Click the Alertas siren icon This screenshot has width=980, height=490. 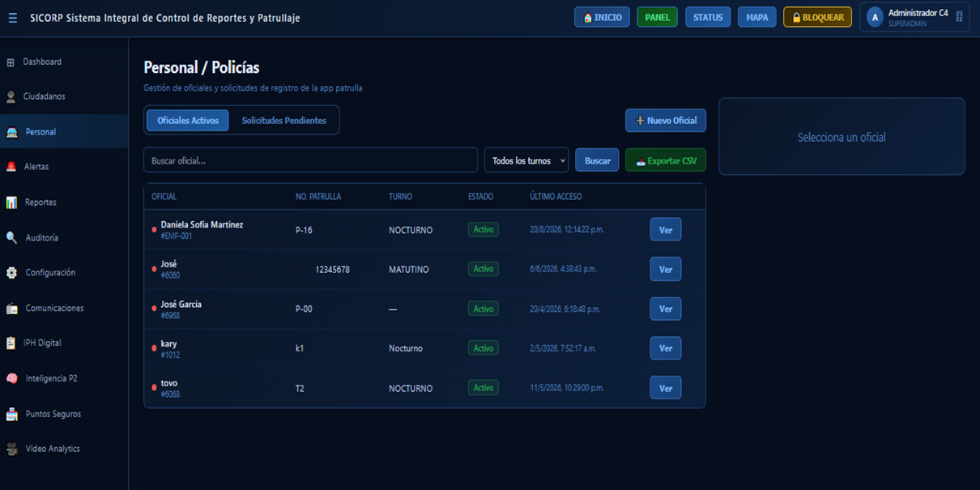11,167
